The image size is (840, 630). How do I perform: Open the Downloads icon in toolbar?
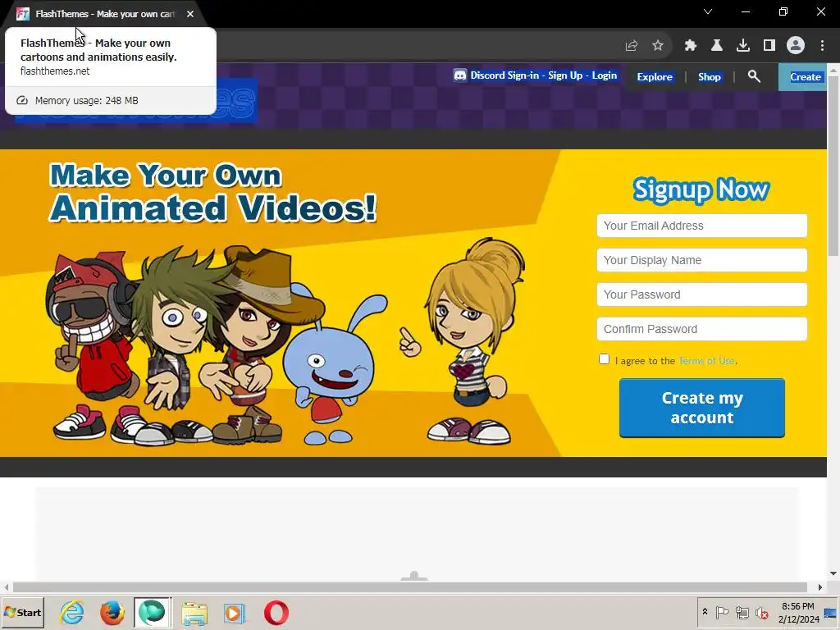pos(743,46)
